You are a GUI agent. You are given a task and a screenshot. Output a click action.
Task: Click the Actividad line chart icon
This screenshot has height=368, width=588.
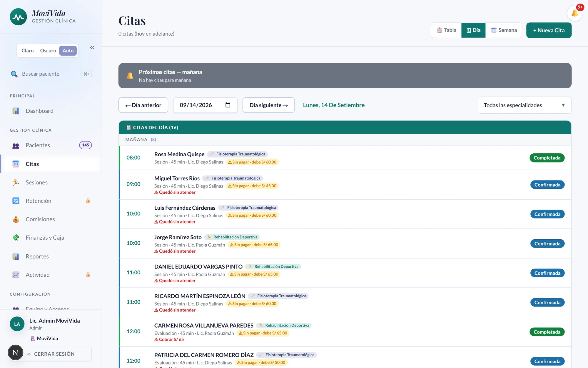click(x=16, y=275)
